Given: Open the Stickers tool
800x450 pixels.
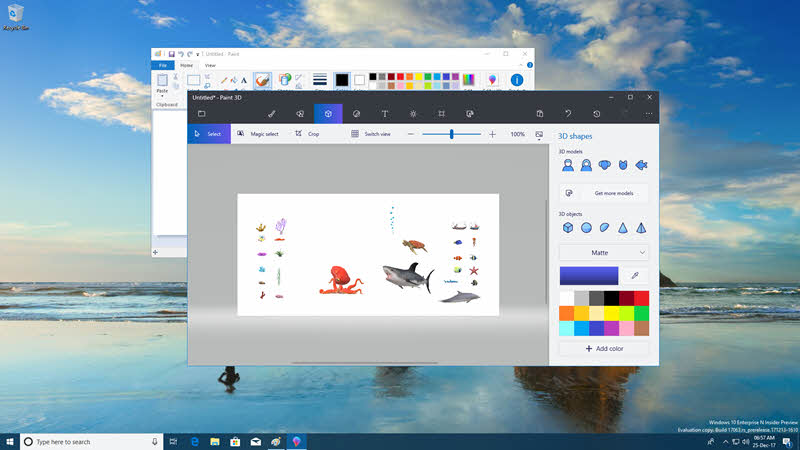Looking at the screenshot, I should coord(356,114).
